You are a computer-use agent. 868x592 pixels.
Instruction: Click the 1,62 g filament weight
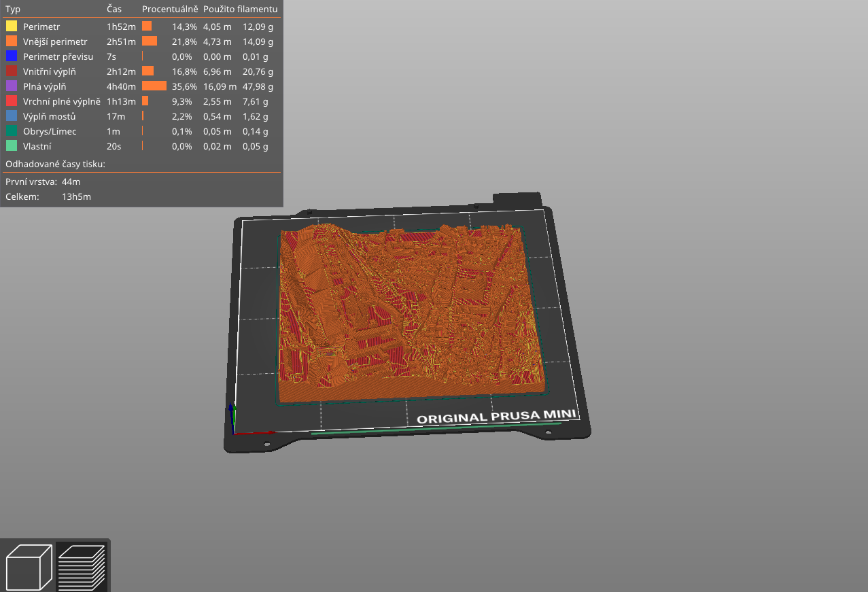(x=256, y=116)
